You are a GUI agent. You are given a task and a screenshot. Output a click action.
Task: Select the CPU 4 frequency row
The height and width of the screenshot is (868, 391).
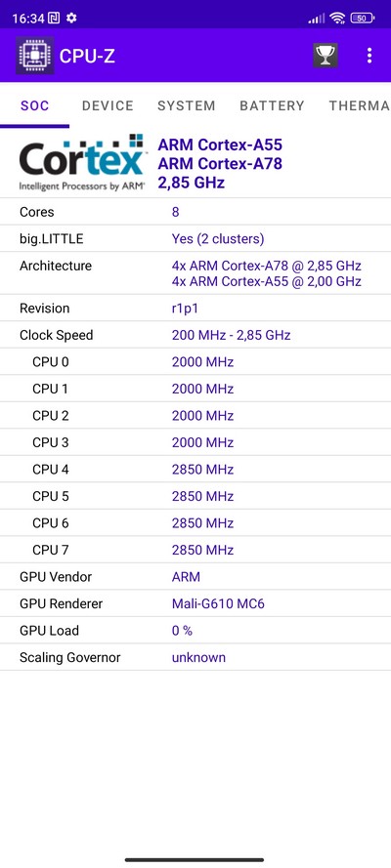(195, 470)
